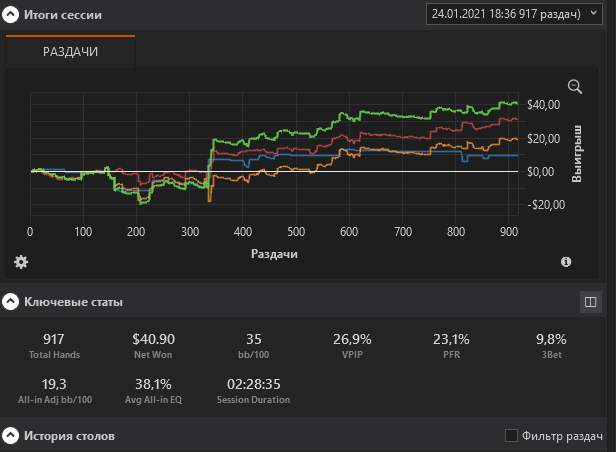Screen dimensions: 616x452
Task: Switch to the РАЗДАЧИ tab
Action: point(70,51)
